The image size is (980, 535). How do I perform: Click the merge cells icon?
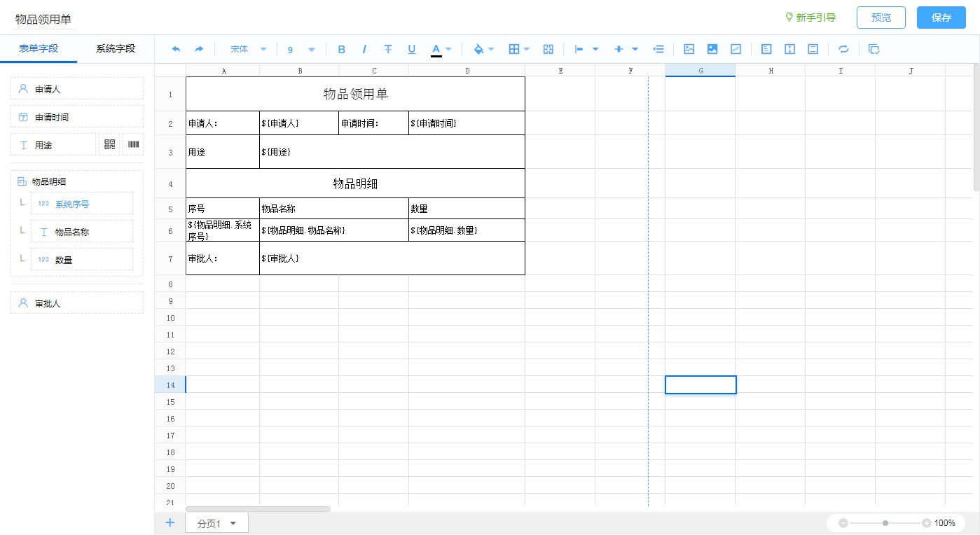pos(548,49)
